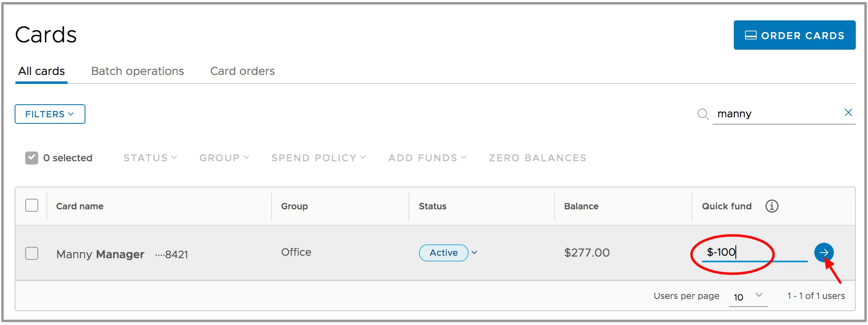
Task: Toggle the select-all header checkbox
Action: point(32,205)
